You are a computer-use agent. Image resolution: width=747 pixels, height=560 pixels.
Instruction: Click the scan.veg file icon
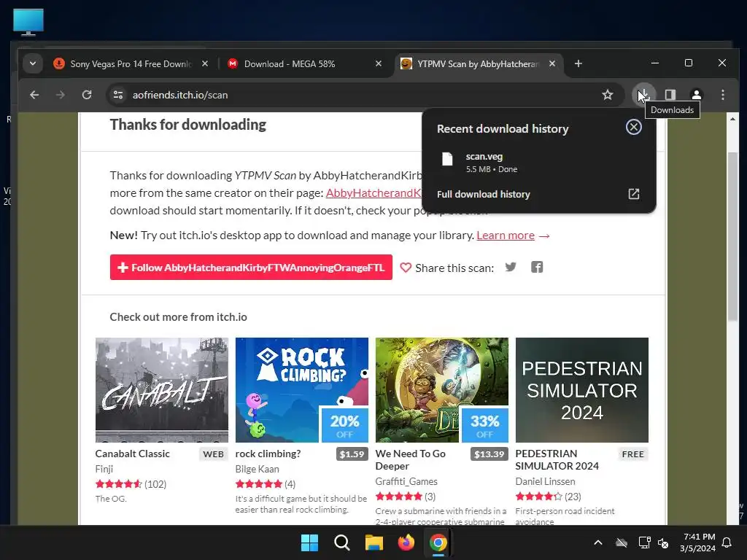point(447,159)
